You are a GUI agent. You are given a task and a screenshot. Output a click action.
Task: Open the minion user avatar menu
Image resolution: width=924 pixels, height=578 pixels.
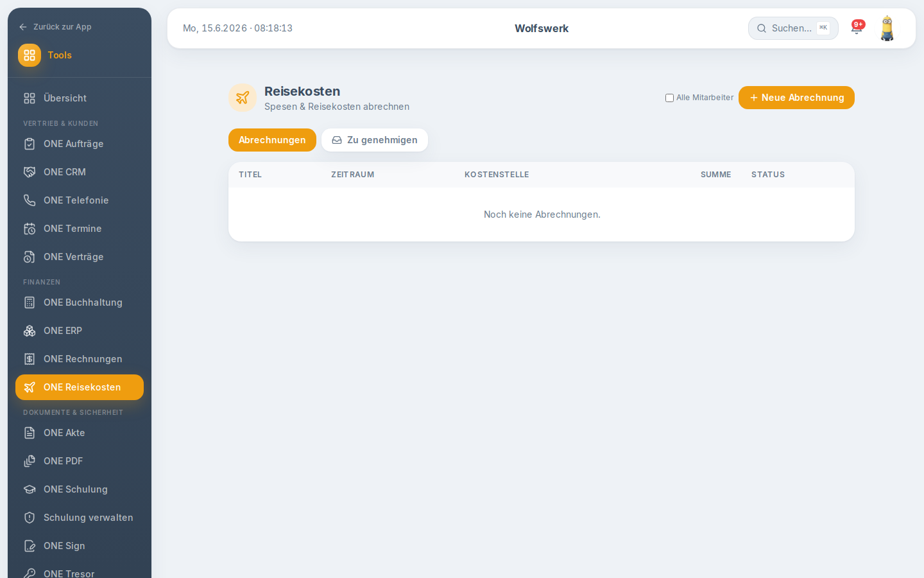coord(887,28)
